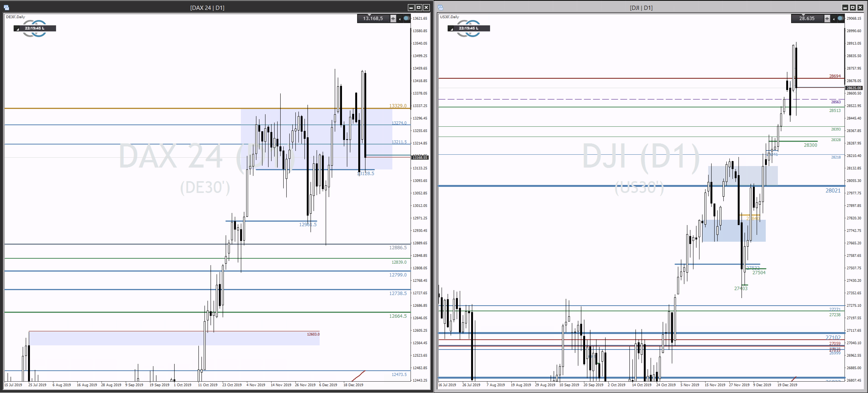Viewport: 868px width, 393px height.
Task: Click the US30',Daily symbol label
Action: coord(450,17)
